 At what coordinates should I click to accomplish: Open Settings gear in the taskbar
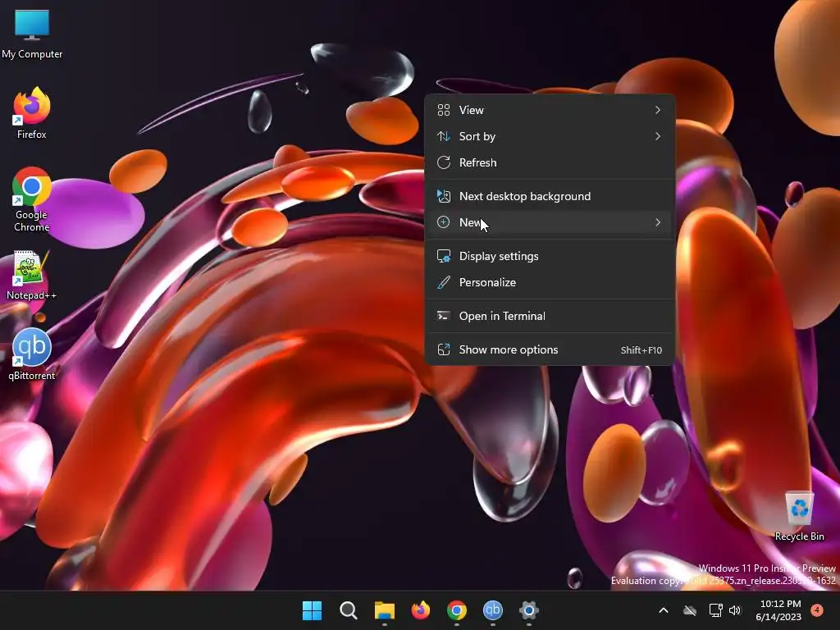coord(529,610)
